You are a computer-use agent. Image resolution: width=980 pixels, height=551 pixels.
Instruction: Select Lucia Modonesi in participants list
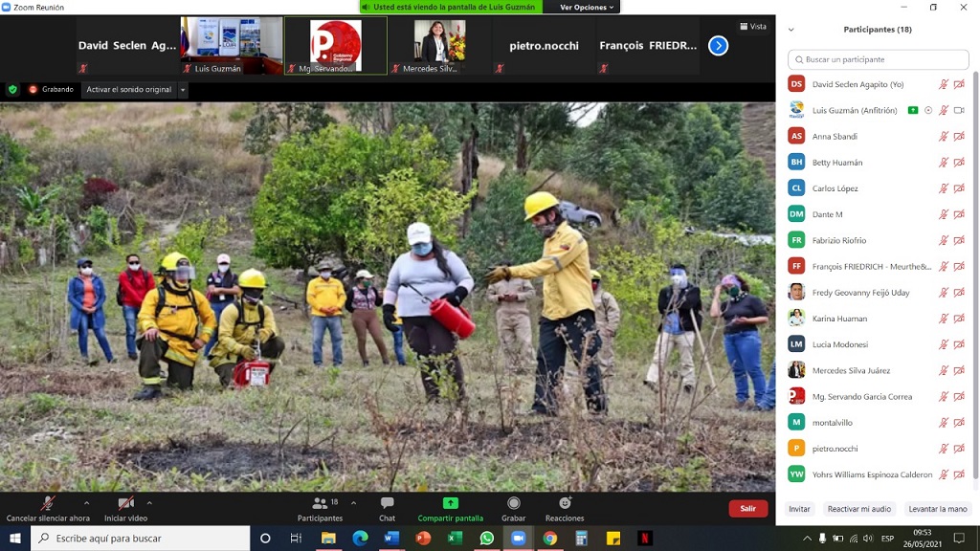pos(877,344)
